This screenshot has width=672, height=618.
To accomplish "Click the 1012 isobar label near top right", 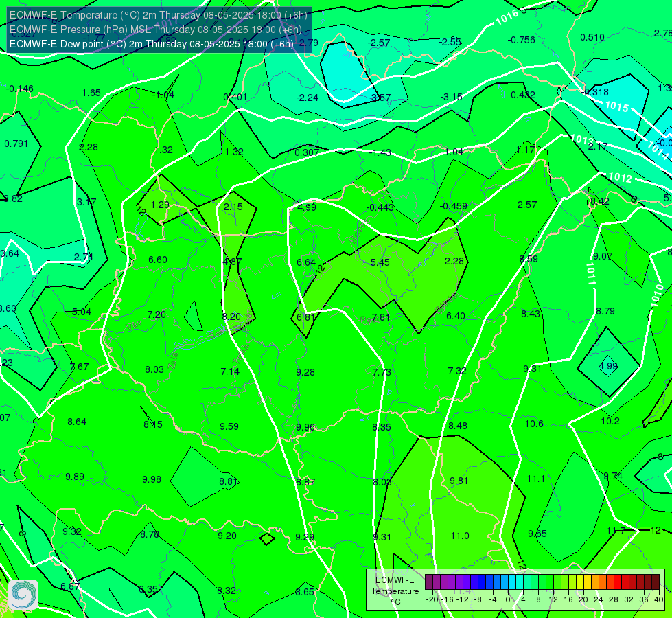I will point(620,177).
